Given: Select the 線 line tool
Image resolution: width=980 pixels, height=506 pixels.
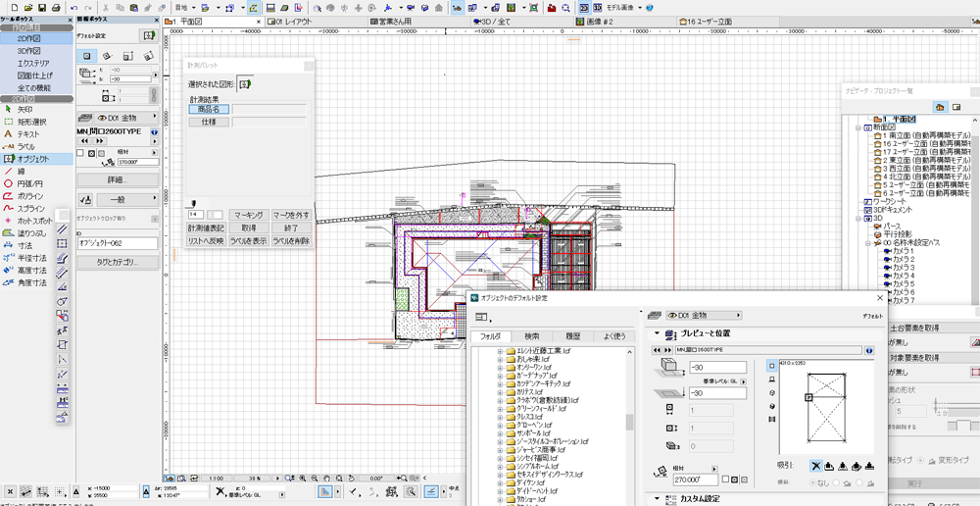Looking at the screenshot, I should click(37, 172).
